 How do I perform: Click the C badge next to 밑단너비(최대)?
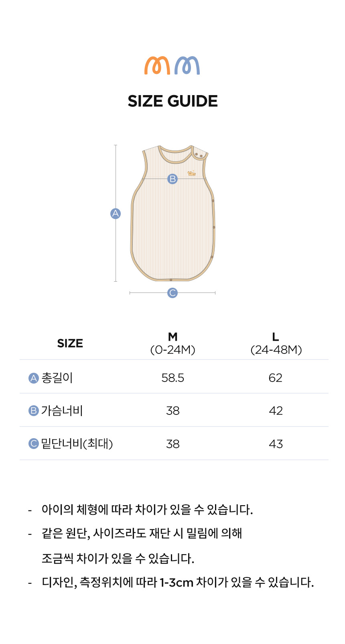coord(34,444)
